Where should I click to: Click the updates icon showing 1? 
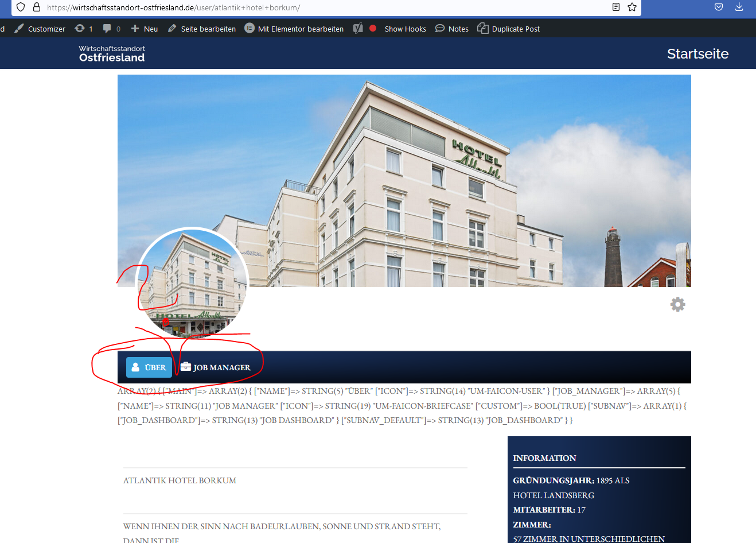[84, 29]
